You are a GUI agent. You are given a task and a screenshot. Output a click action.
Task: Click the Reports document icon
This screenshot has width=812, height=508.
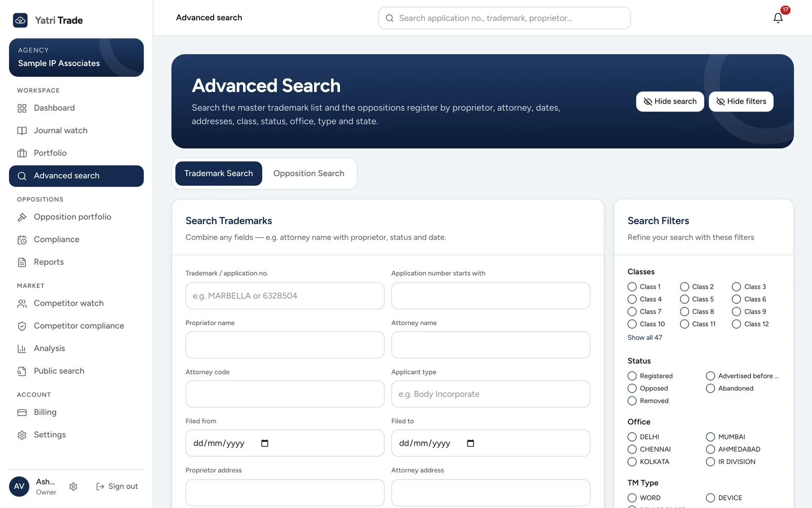pyautogui.click(x=22, y=262)
